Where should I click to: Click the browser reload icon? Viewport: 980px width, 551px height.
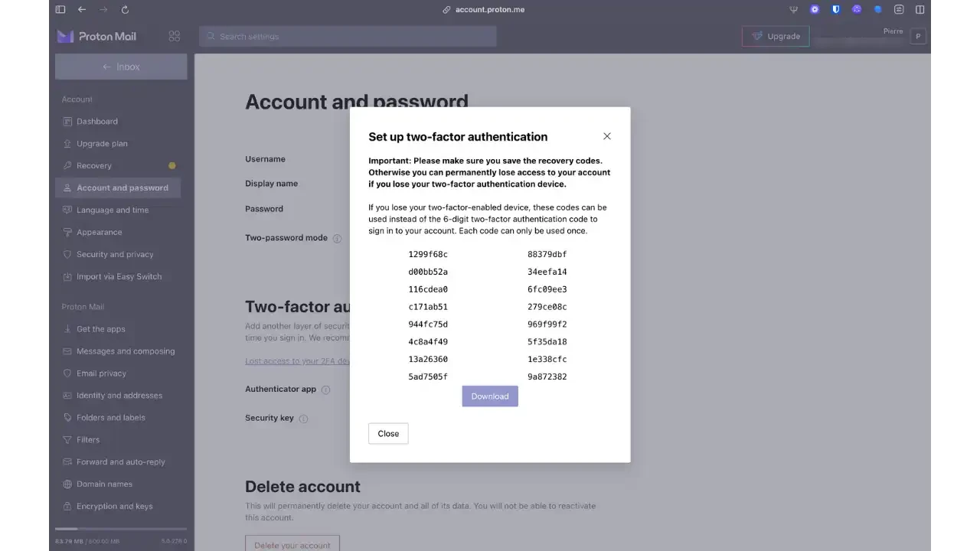125,9
